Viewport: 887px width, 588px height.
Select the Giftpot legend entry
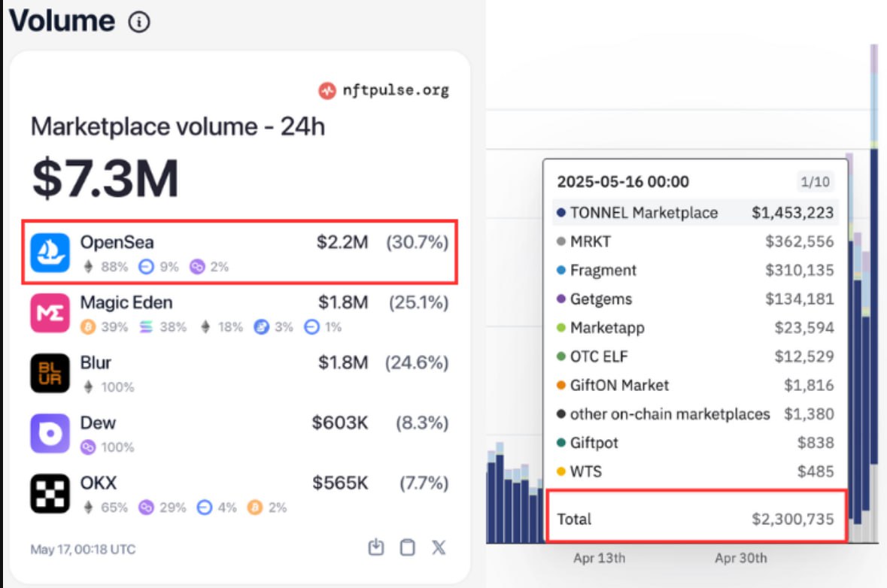tap(695, 444)
